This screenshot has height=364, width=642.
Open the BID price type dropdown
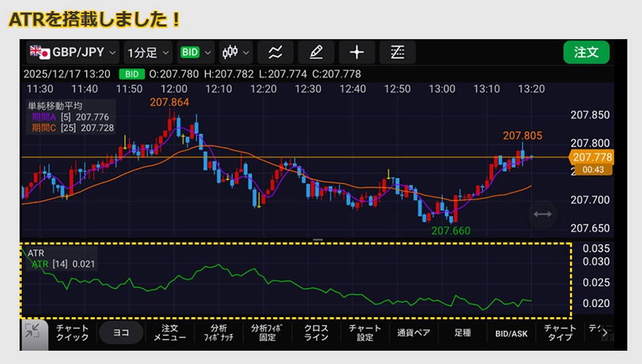pos(195,52)
